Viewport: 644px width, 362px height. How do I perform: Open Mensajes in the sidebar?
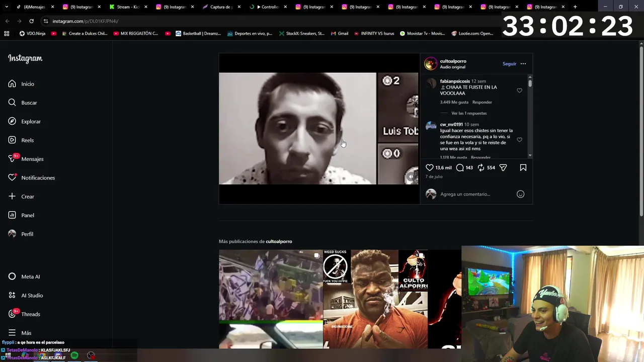pyautogui.click(x=26, y=159)
